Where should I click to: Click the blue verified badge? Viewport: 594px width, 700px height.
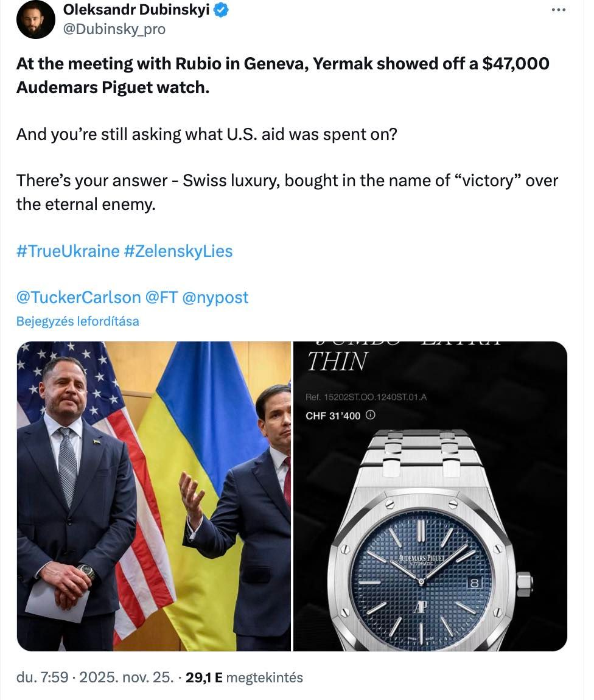tap(221, 10)
